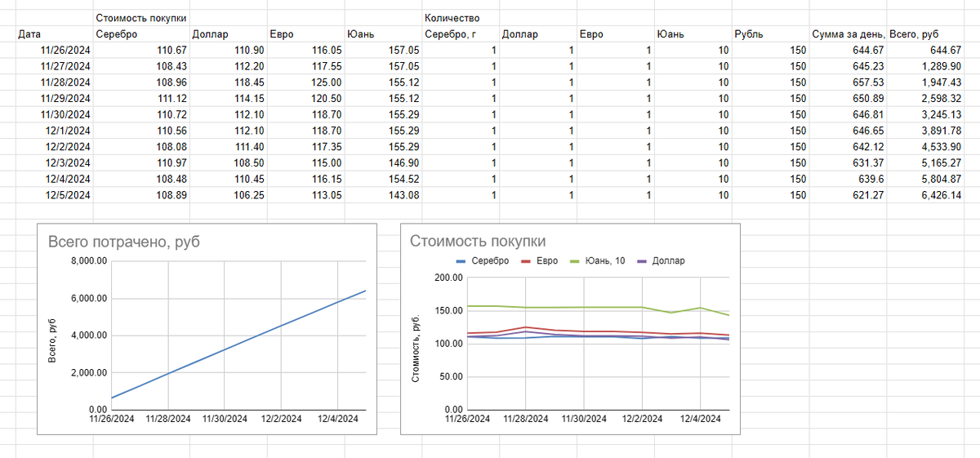The image size is (980, 458).
Task: Click the red Евро legend color marker
Action: [527, 261]
